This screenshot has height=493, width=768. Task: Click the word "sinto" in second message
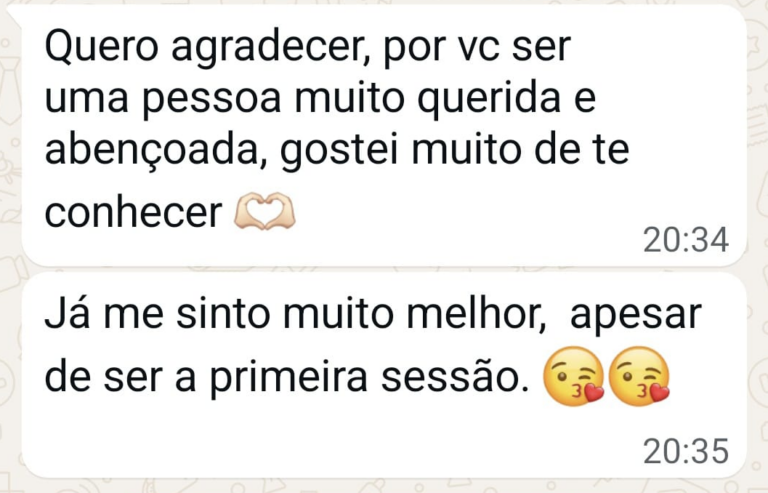pyautogui.click(x=223, y=313)
